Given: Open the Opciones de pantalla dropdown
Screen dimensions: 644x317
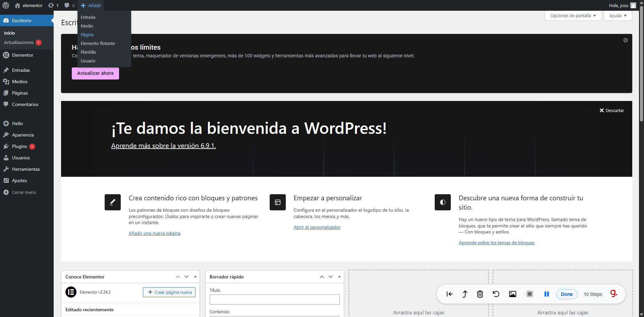Looking at the screenshot, I should (x=573, y=15).
